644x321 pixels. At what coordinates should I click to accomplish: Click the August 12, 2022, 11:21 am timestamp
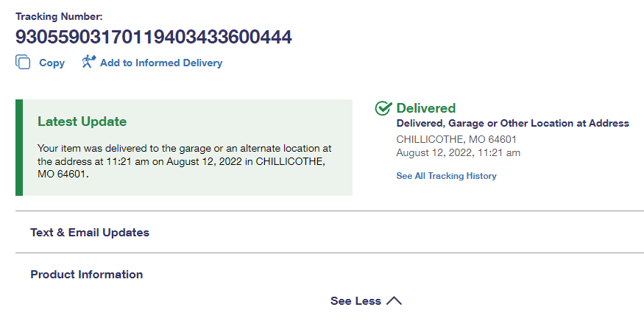[x=458, y=153]
